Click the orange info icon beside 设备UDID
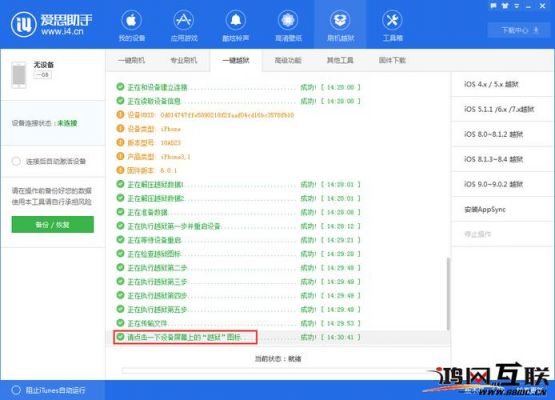 pyautogui.click(x=120, y=115)
